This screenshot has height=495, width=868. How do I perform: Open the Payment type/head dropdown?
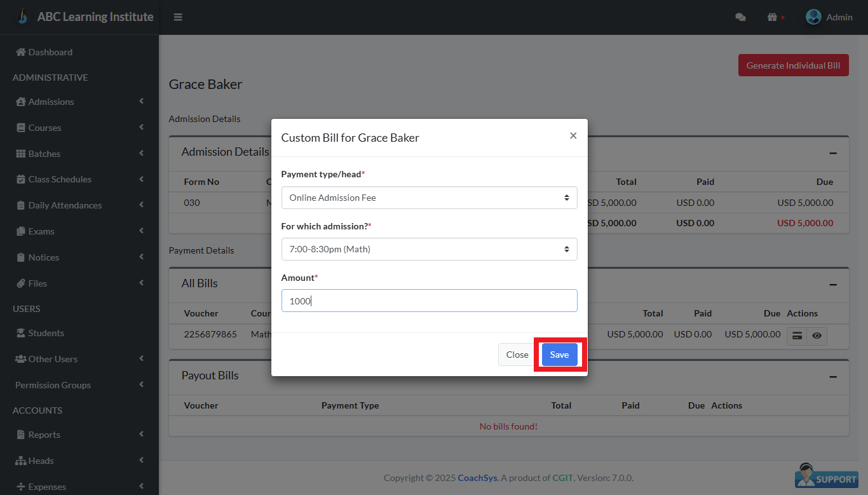pyautogui.click(x=429, y=198)
